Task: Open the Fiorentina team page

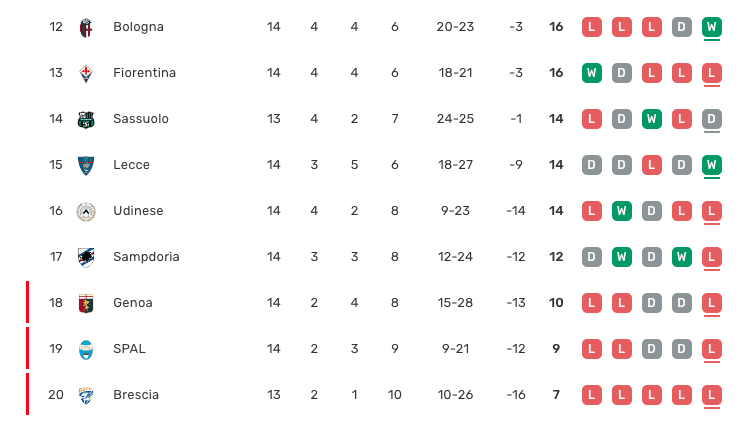Action: pyautogui.click(x=144, y=73)
